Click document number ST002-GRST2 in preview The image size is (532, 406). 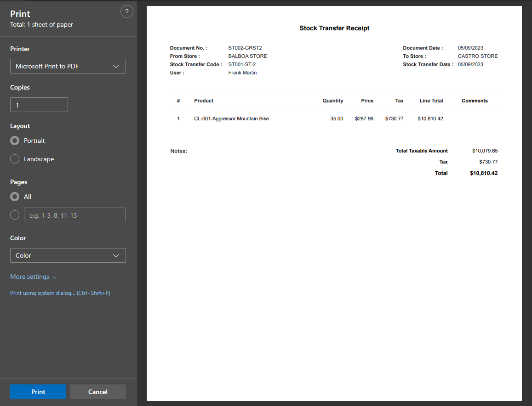click(x=245, y=48)
